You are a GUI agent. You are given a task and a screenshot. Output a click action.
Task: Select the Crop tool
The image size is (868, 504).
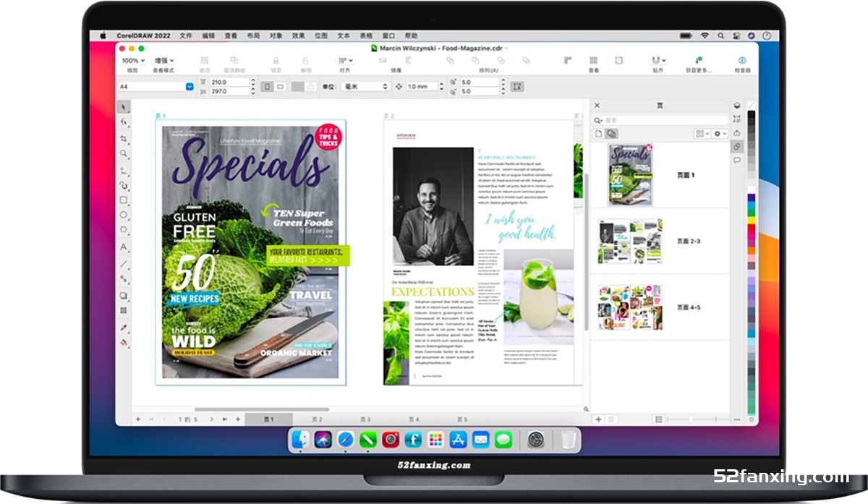coord(124,138)
